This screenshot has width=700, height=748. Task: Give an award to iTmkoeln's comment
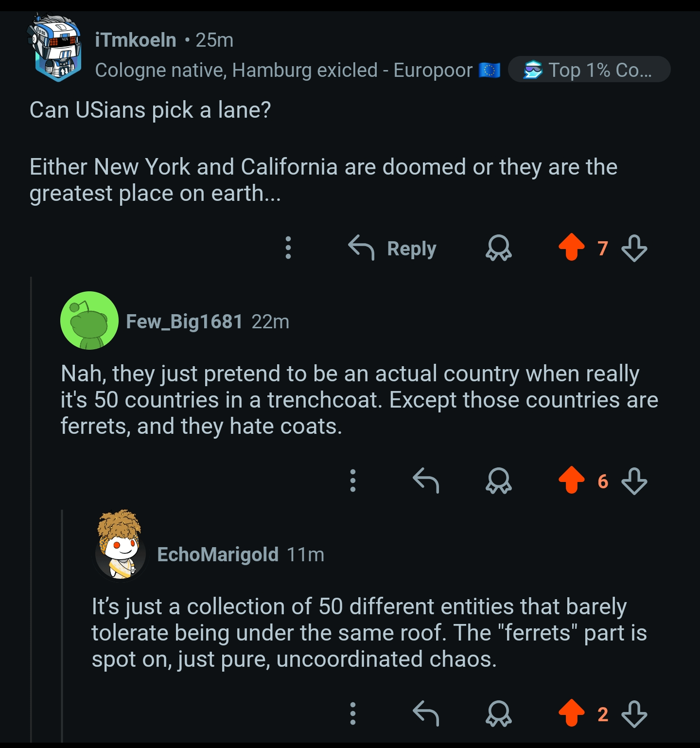(498, 248)
